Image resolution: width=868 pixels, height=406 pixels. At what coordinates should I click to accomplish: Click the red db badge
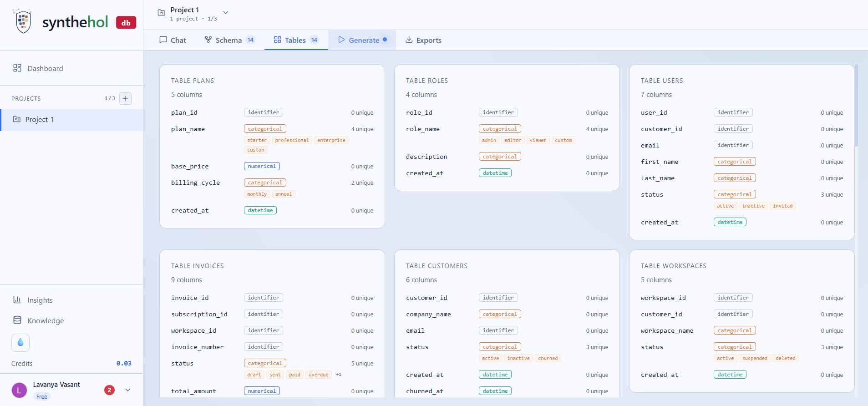coord(126,22)
